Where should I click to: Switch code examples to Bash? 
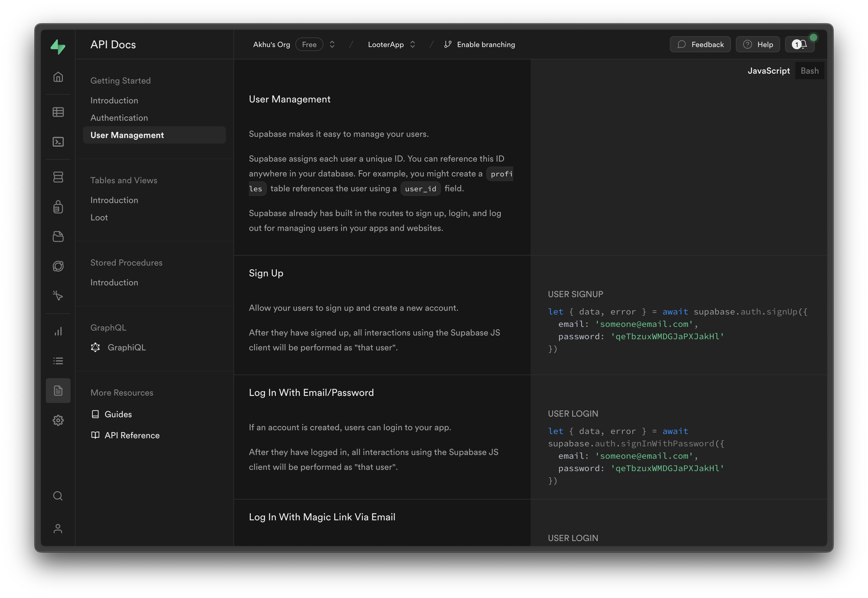[809, 71]
